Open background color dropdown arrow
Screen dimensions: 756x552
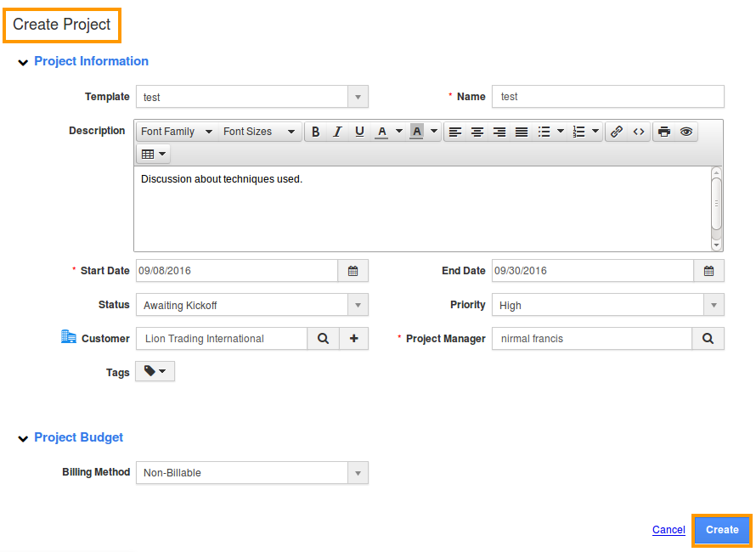click(434, 131)
